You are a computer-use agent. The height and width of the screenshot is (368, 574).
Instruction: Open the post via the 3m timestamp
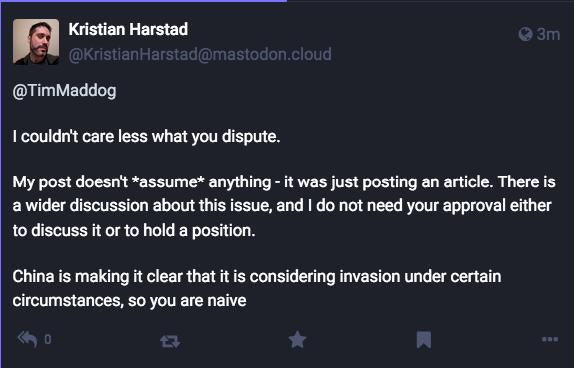coord(548,34)
